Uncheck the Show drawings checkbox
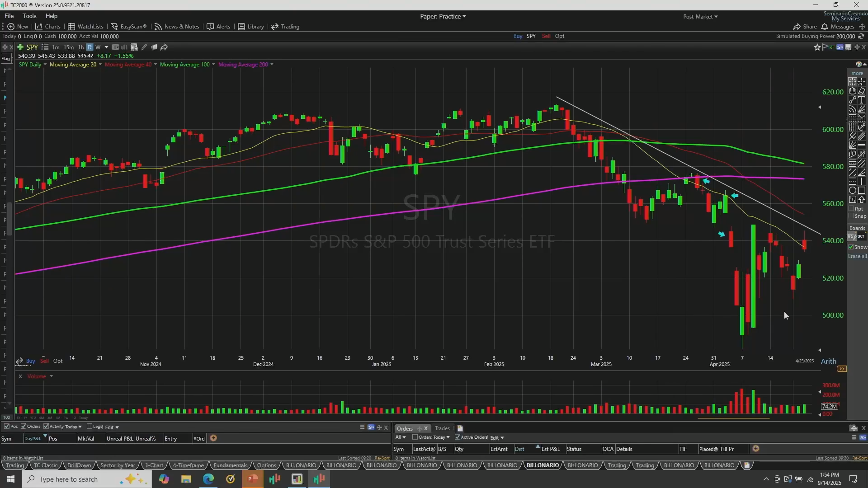 pos(851,247)
